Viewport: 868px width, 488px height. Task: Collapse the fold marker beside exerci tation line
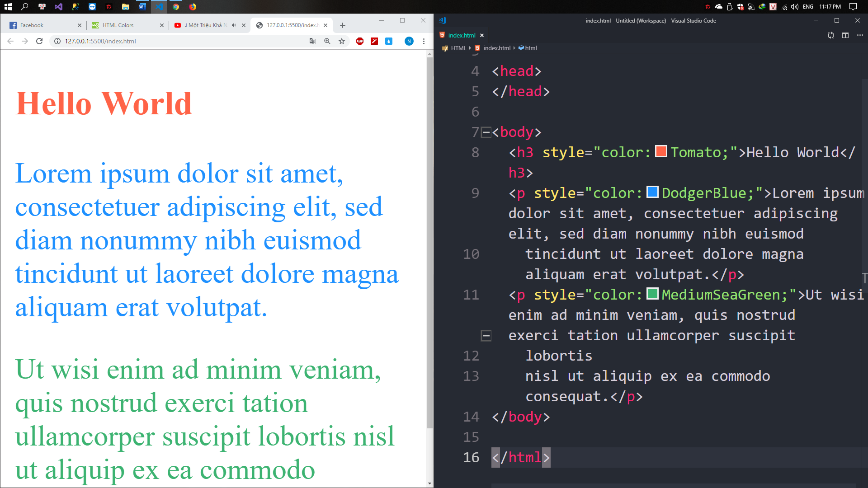click(x=486, y=336)
